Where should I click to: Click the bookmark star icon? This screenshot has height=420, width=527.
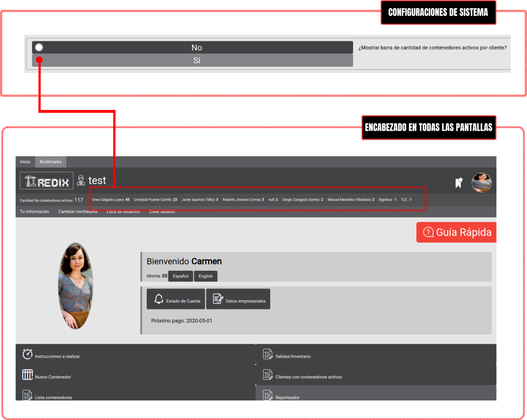(459, 183)
